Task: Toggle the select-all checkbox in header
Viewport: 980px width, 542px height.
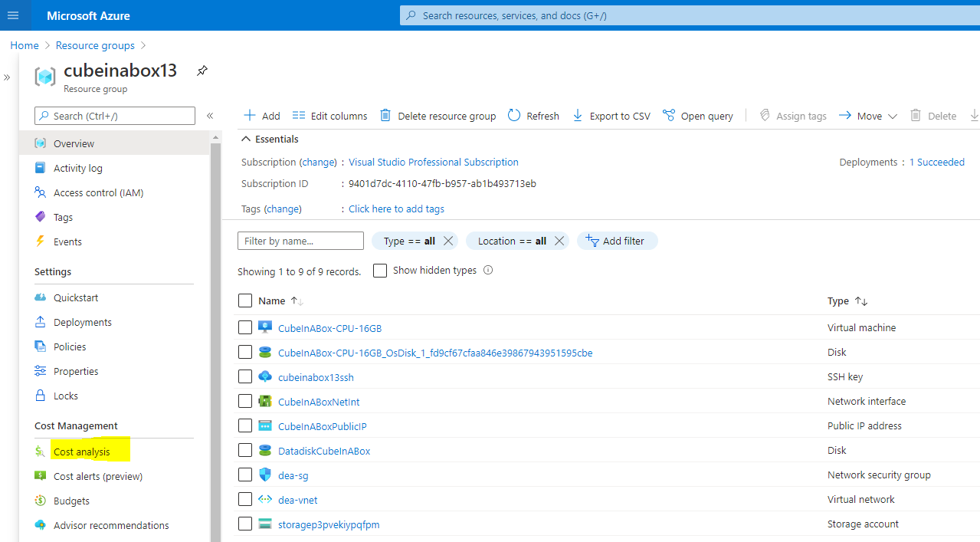Action: pos(245,301)
